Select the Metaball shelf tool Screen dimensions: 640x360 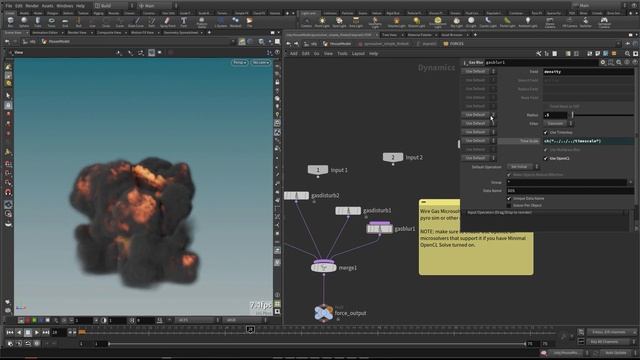(x=236, y=22)
